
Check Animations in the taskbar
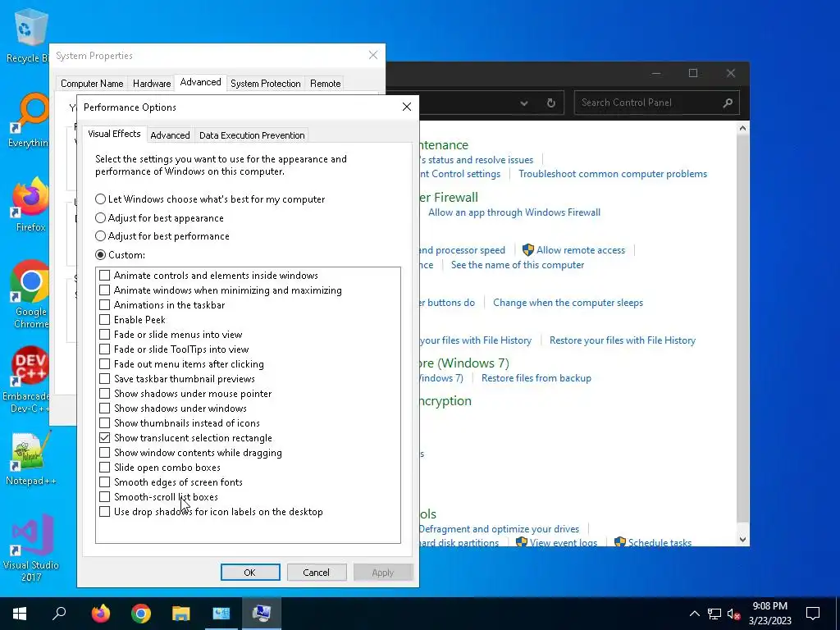(104, 305)
